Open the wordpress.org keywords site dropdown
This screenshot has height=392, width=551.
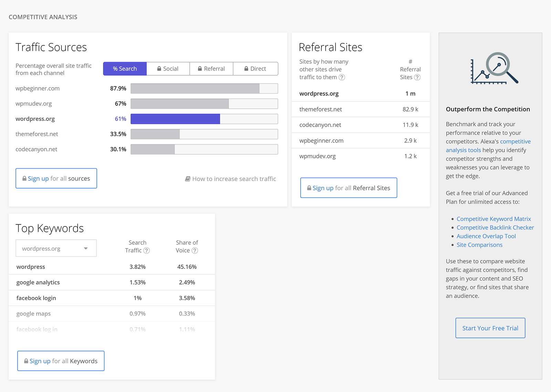click(x=56, y=248)
